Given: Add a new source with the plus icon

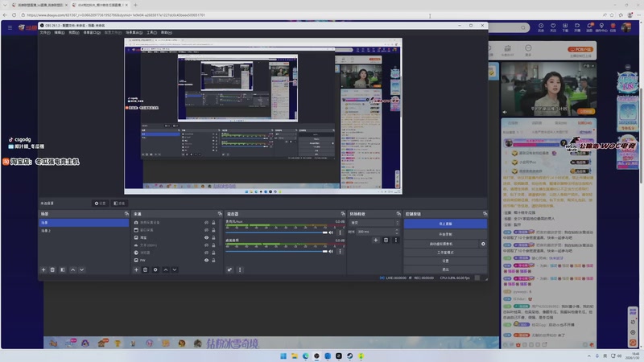Looking at the screenshot, I should tap(136, 269).
